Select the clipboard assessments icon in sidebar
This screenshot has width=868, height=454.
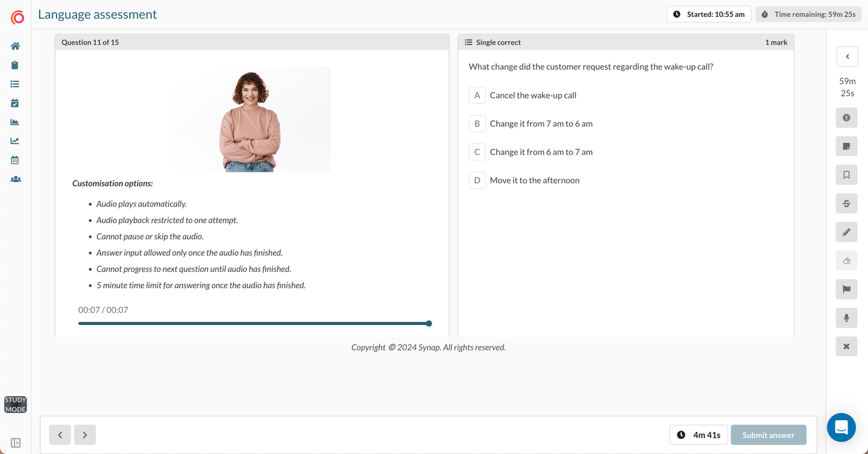pyautogui.click(x=15, y=65)
